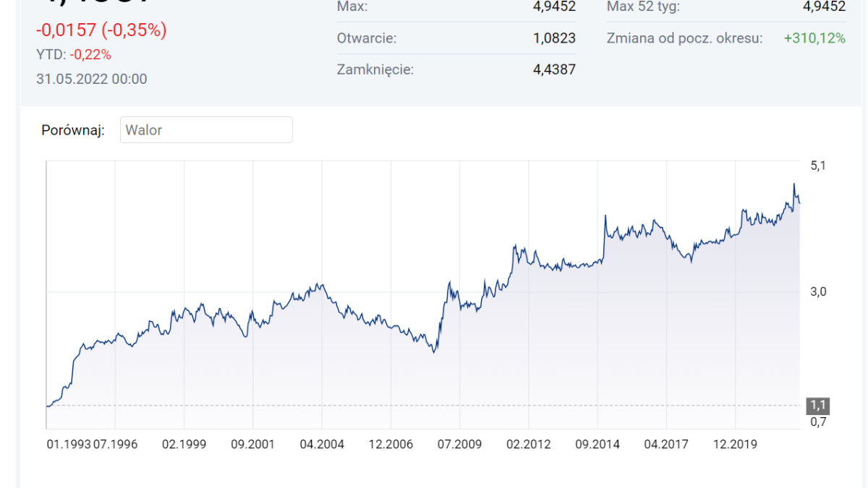Click the 0,7 value on the price axis
Viewport: 868px width, 488px height.
[818, 422]
